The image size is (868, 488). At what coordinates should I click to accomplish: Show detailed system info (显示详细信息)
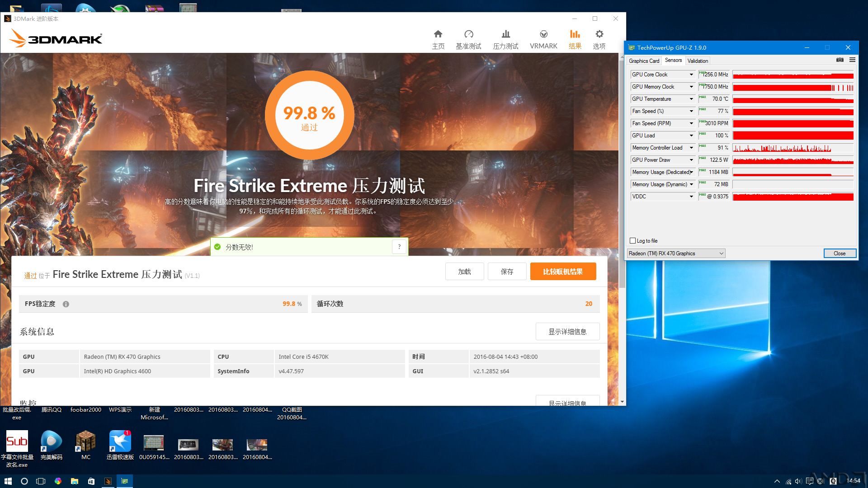point(567,332)
